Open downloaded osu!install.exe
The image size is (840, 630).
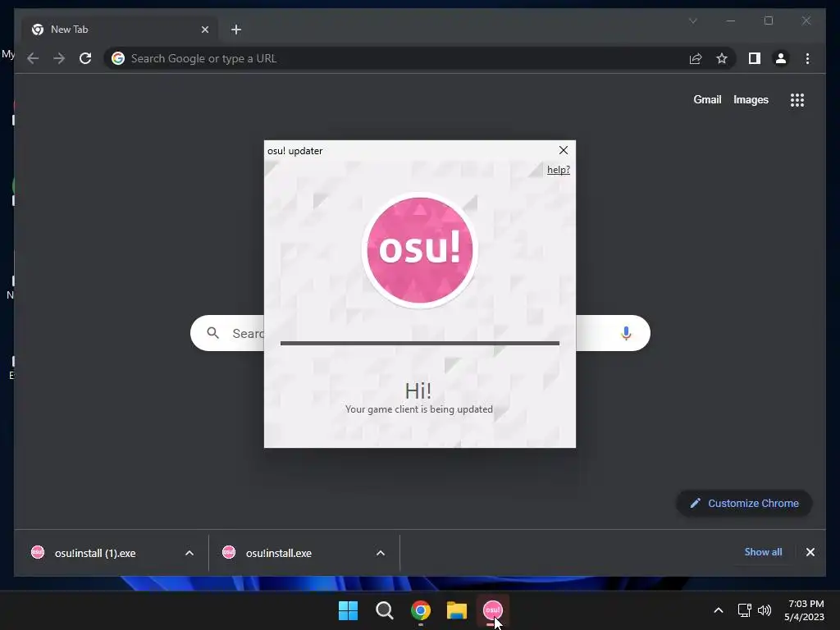point(279,553)
